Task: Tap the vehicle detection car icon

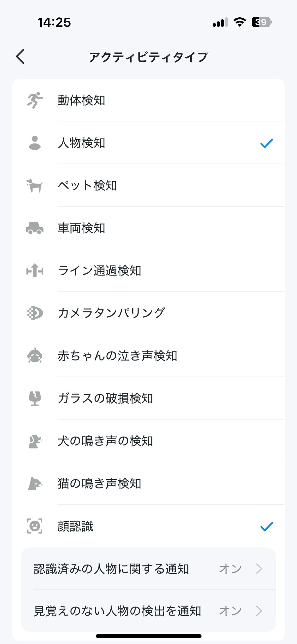Action: (35, 228)
